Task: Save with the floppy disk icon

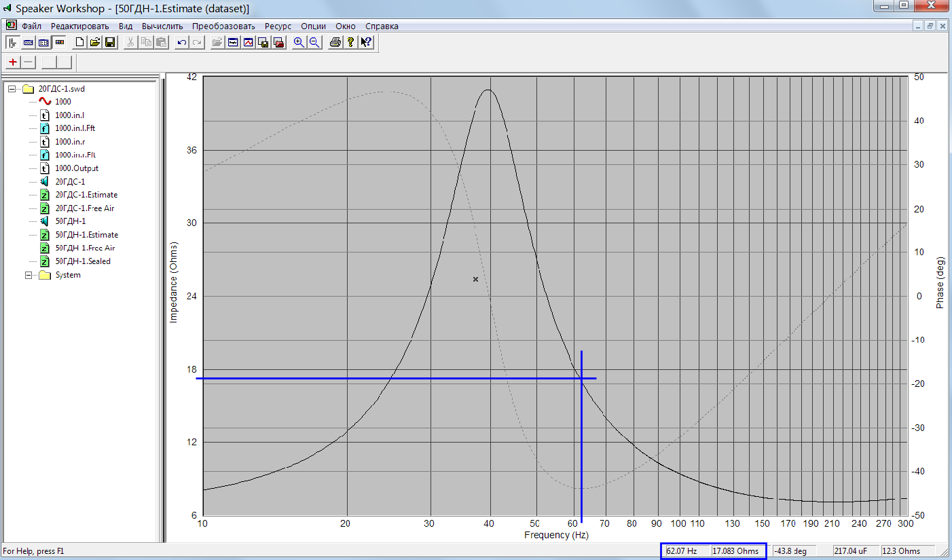Action: [x=110, y=42]
